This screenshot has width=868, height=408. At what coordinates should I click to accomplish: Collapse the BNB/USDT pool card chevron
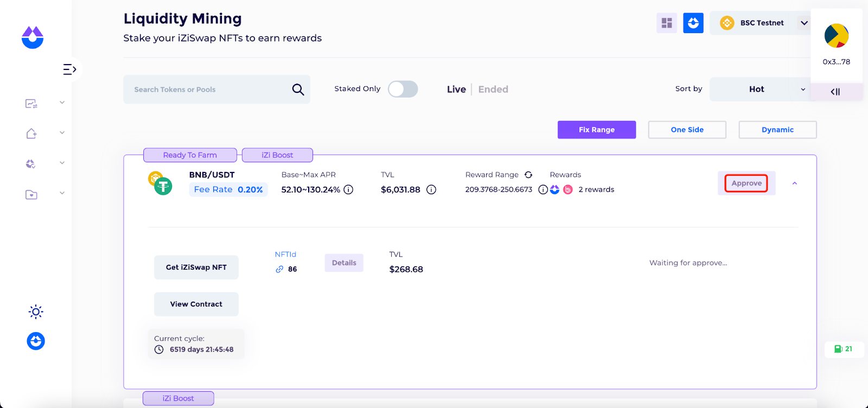pyautogui.click(x=795, y=183)
